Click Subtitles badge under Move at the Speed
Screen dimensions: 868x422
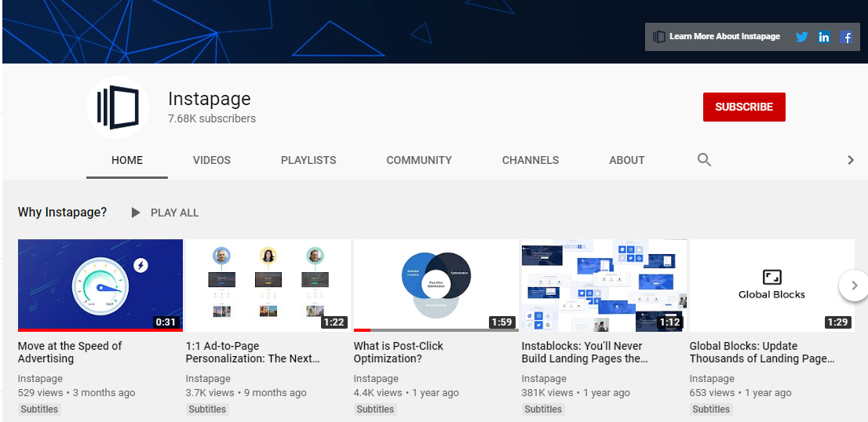39,409
